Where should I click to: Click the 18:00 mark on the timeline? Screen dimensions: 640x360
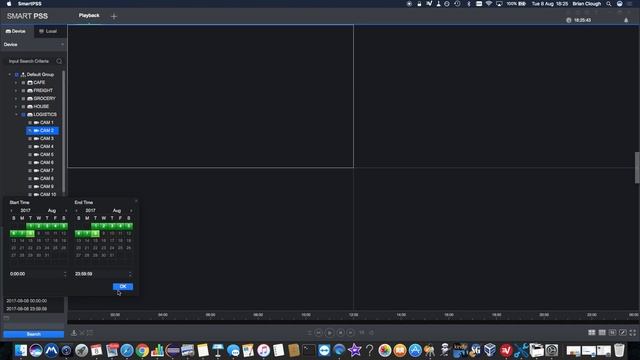(496, 315)
